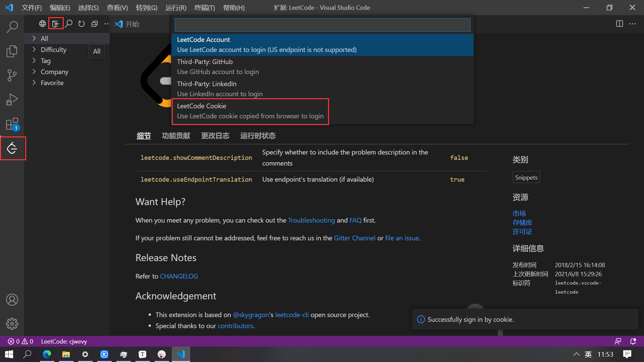Viewport: 644px width, 362px height.
Task: Select the 功能贡献 extension tab
Action: [176, 136]
